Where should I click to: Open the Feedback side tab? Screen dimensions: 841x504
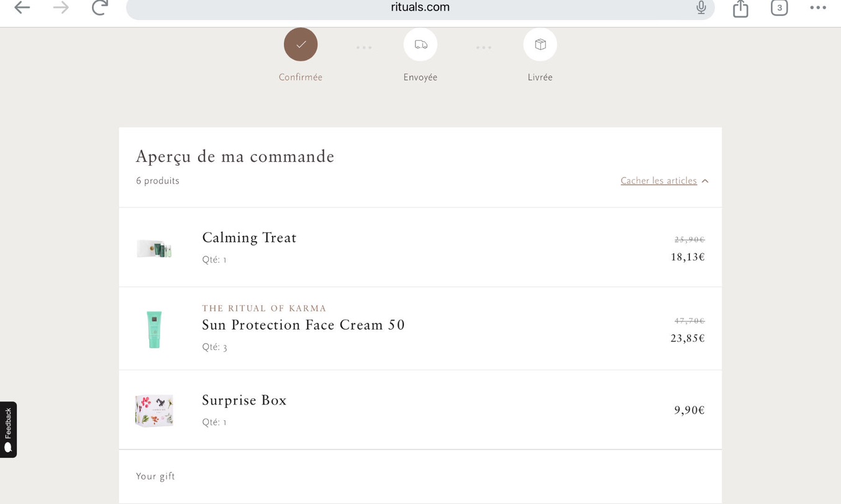8,430
